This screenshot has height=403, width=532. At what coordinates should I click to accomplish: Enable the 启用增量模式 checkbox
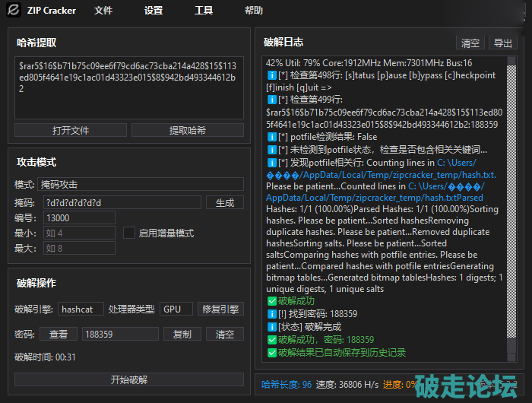(129, 233)
